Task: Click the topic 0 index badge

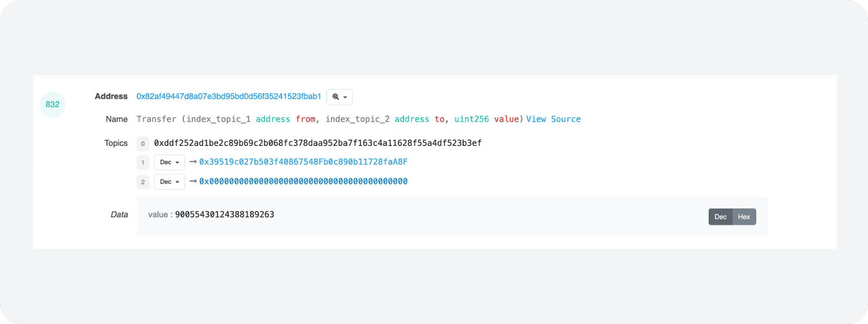Action: point(143,143)
